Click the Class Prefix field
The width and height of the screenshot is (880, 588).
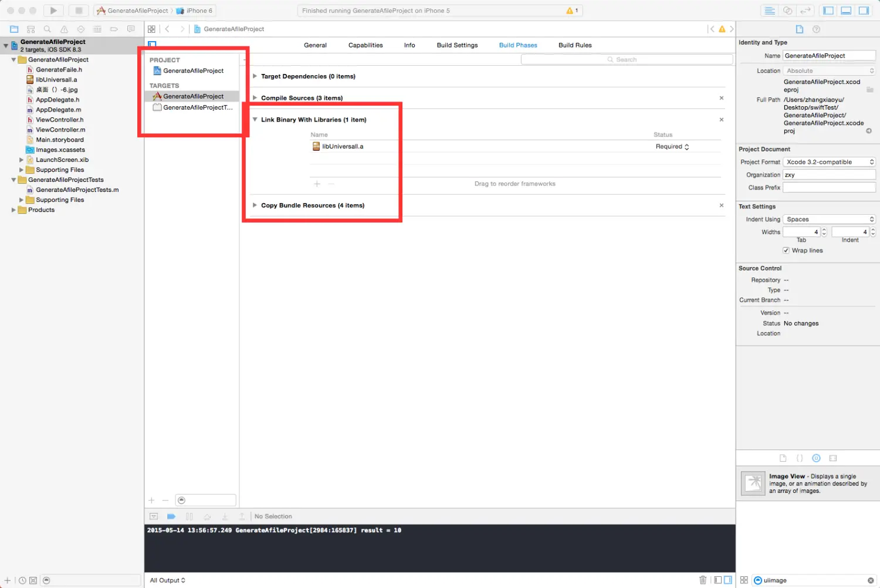(x=829, y=188)
